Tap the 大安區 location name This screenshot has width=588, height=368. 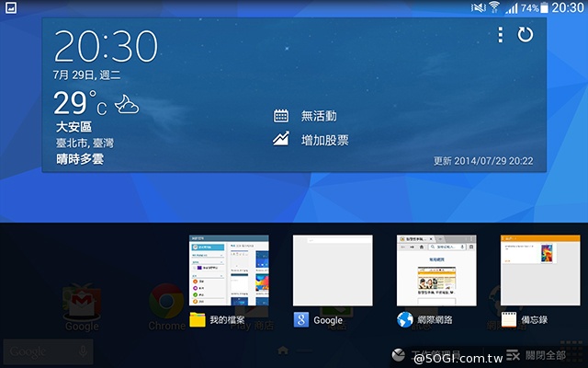click(x=73, y=127)
